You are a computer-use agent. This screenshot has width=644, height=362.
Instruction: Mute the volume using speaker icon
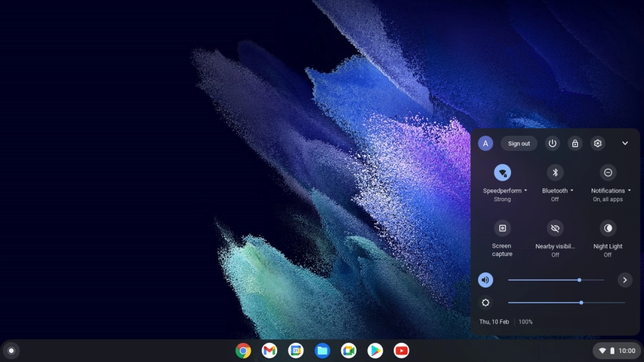click(485, 280)
